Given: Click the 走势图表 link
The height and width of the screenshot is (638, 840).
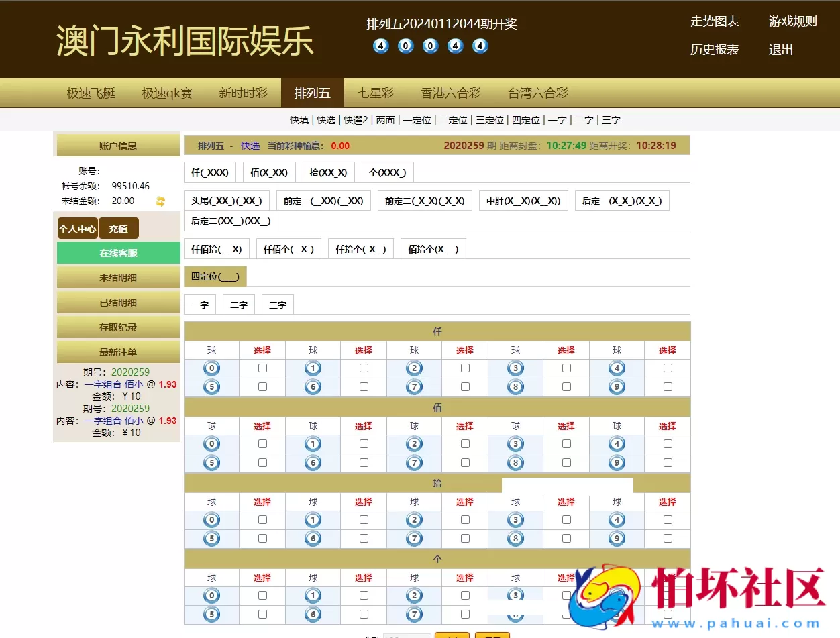Looking at the screenshot, I should tap(714, 21).
